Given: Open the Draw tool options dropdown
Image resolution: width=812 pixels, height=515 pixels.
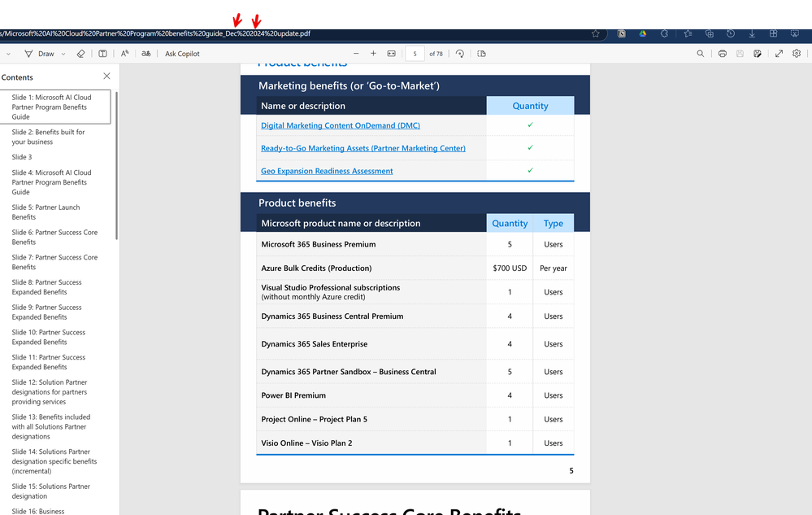Looking at the screenshot, I should [x=63, y=54].
